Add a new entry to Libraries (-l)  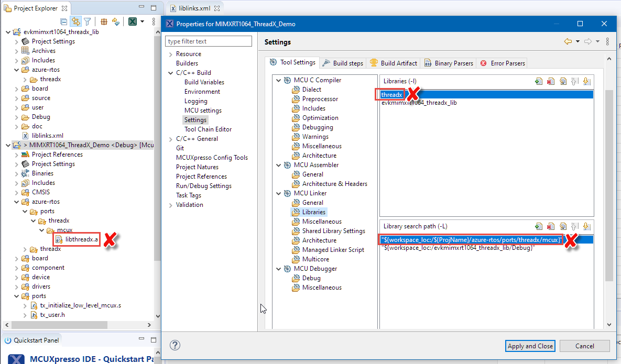tap(538, 81)
